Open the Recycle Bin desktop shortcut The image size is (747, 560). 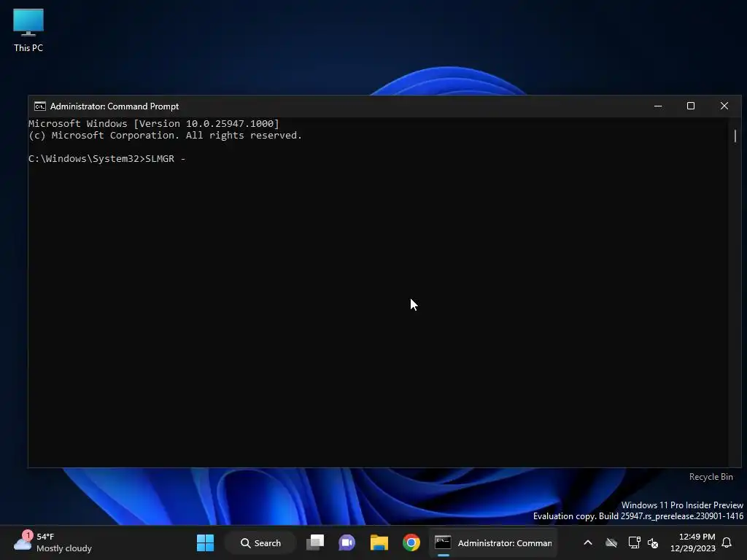point(711,477)
